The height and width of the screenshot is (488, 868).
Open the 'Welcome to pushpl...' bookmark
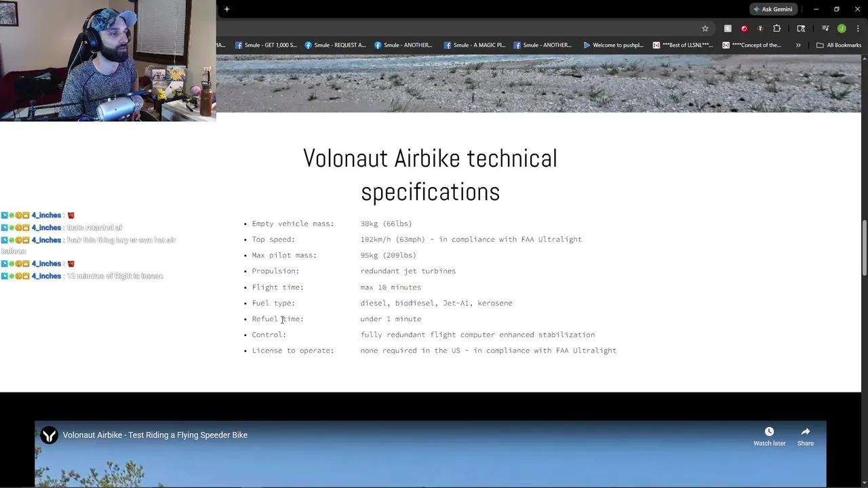point(613,45)
